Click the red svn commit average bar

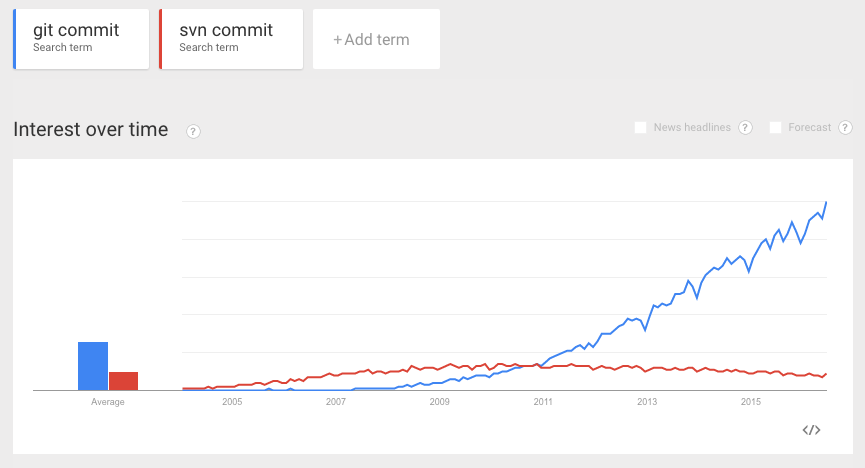pyautogui.click(x=124, y=381)
